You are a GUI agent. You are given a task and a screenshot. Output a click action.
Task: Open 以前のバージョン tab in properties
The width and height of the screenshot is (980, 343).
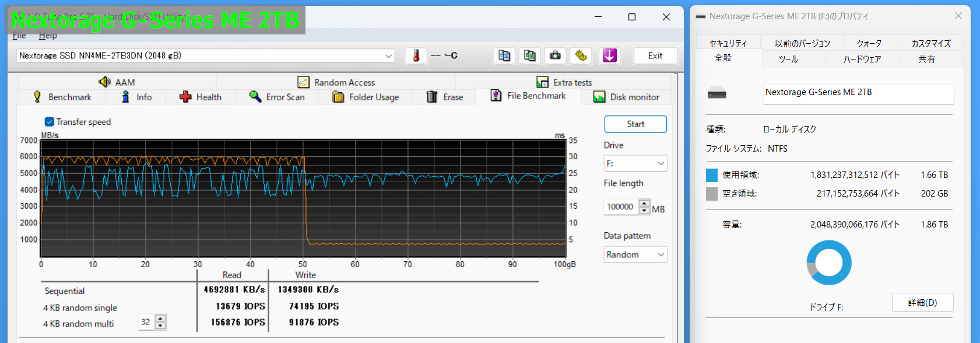(802, 43)
